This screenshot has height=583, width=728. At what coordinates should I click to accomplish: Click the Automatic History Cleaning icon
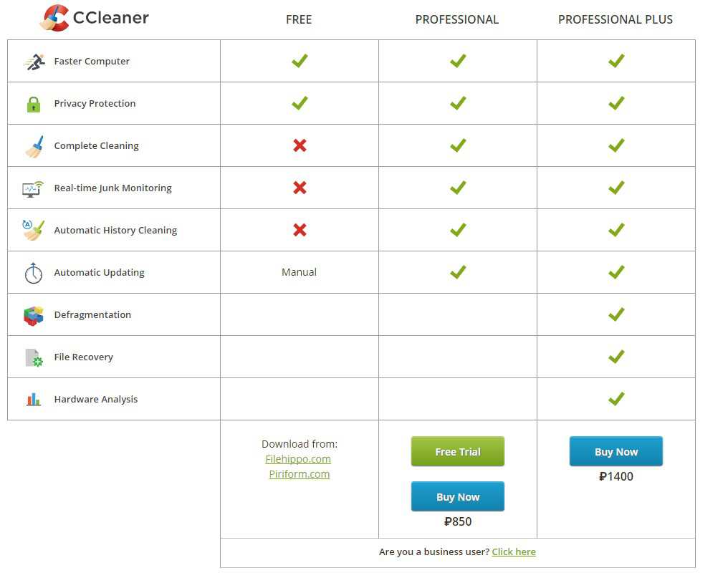pos(34,230)
